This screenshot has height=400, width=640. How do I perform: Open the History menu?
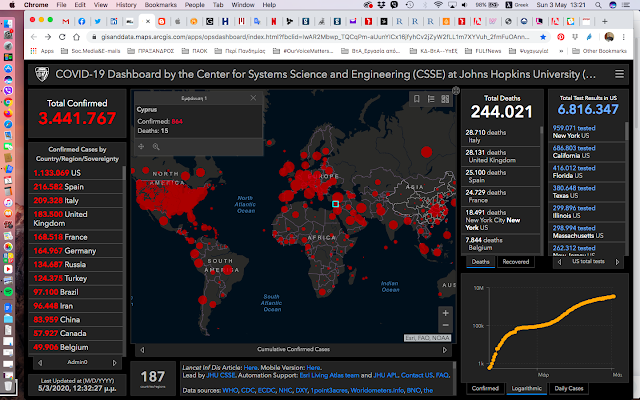[126, 5]
